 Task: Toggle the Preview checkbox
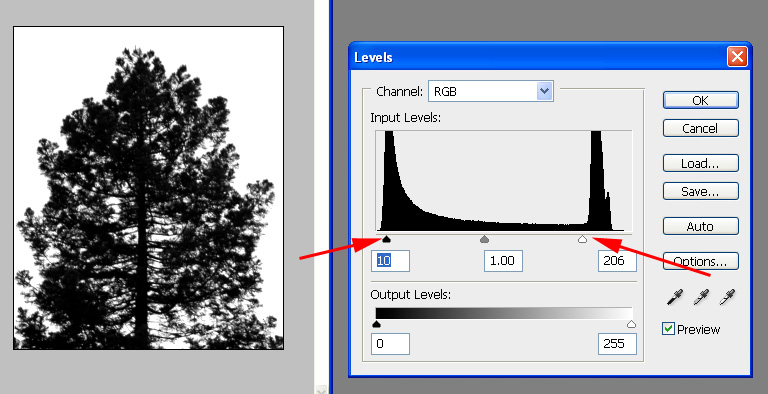coord(668,329)
